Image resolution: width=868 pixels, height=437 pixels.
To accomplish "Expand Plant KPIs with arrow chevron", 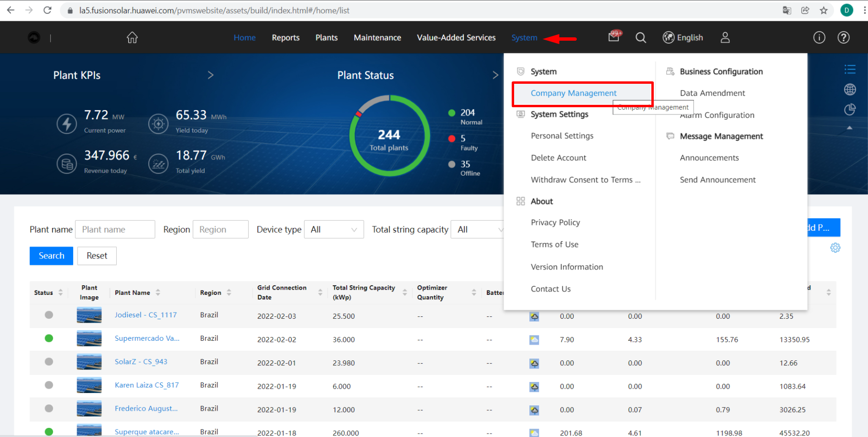I will 210,75.
